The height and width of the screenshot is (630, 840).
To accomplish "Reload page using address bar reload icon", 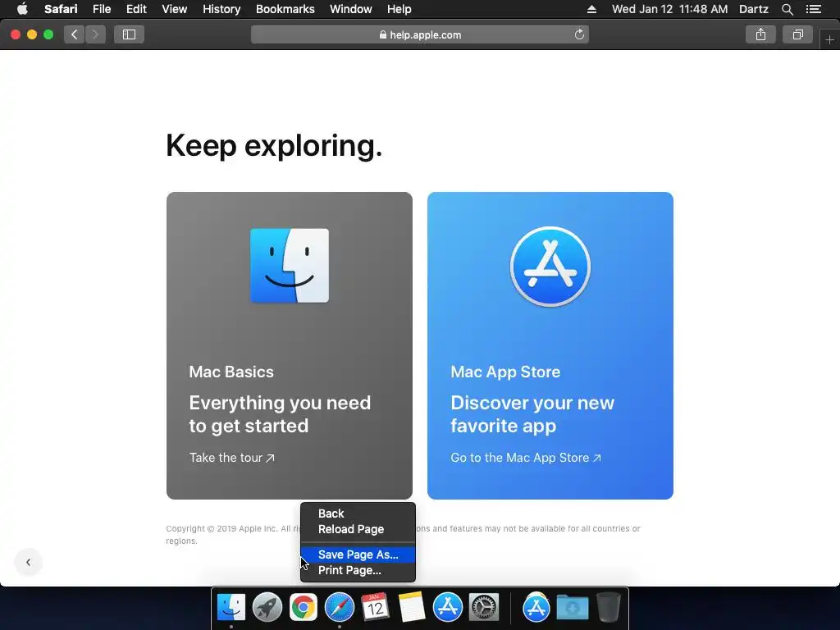I will click(x=579, y=34).
